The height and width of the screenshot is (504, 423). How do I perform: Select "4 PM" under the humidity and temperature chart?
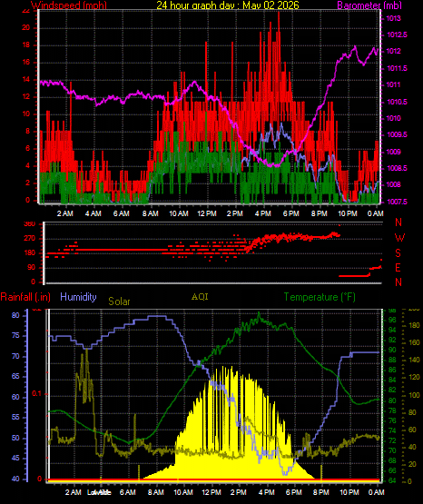coord(266,492)
